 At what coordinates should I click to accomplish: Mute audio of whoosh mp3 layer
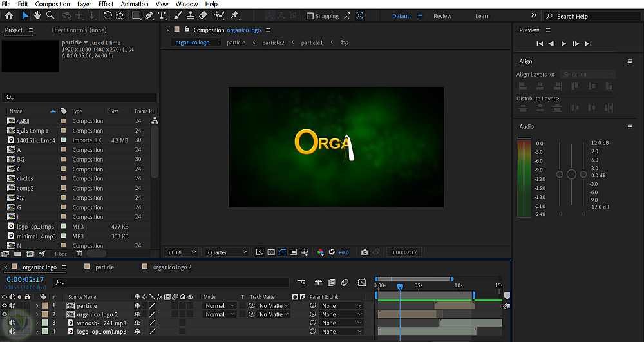(x=13, y=323)
